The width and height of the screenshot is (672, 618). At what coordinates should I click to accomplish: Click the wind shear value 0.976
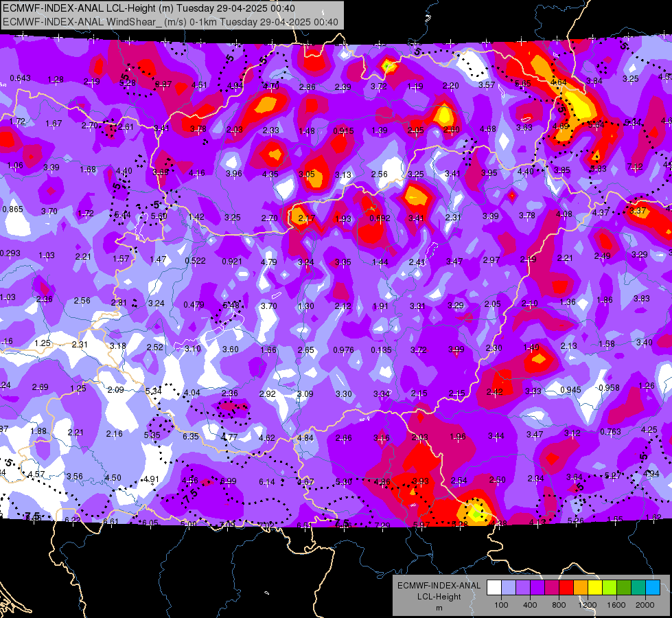pos(343,350)
